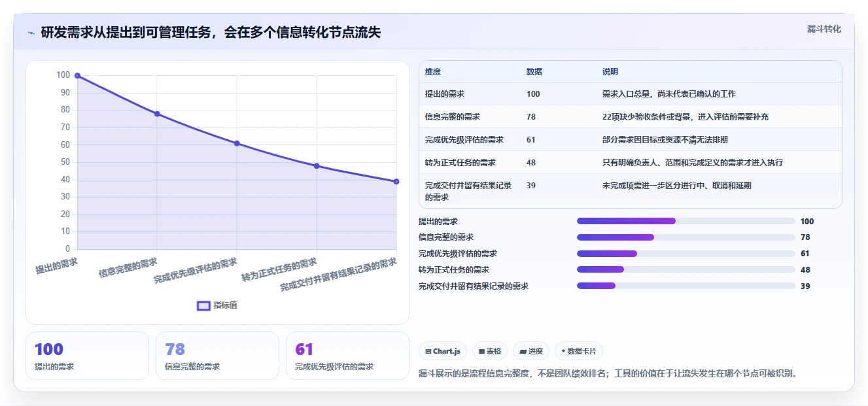Click the 说明 column header in the table
The image size is (868, 406).
[x=610, y=72]
